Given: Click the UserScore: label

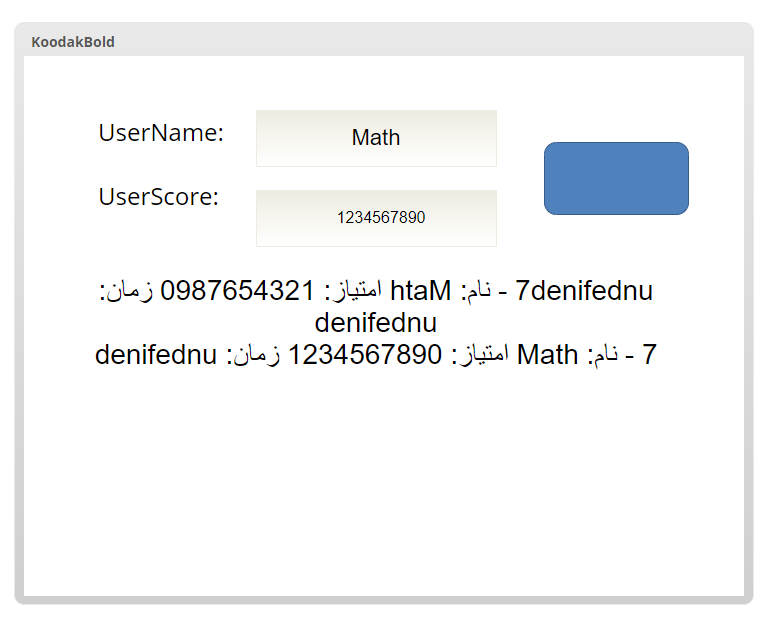Looking at the screenshot, I should pyautogui.click(x=158, y=197).
